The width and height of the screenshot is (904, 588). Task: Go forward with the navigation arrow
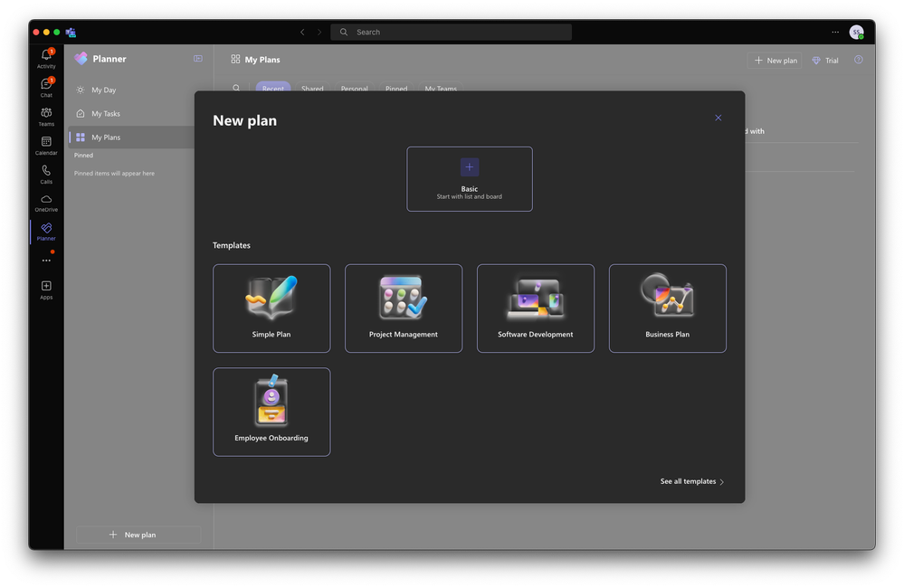tap(319, 33)
